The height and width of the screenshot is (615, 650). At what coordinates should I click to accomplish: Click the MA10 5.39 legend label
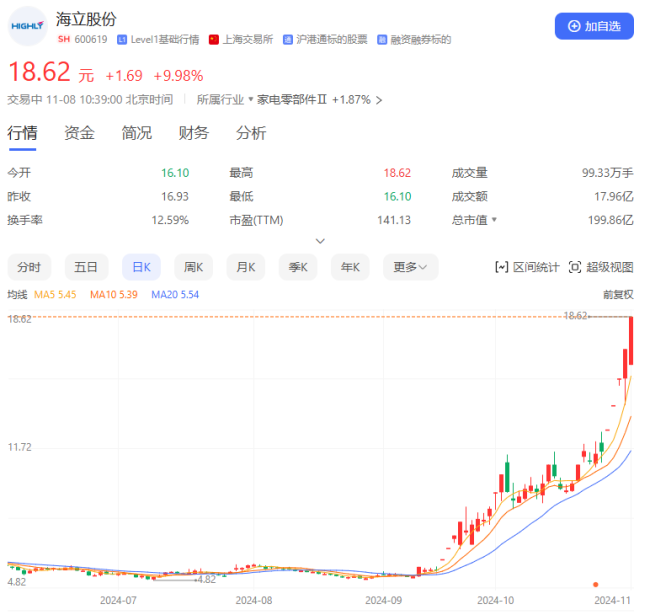pos(114,295)
